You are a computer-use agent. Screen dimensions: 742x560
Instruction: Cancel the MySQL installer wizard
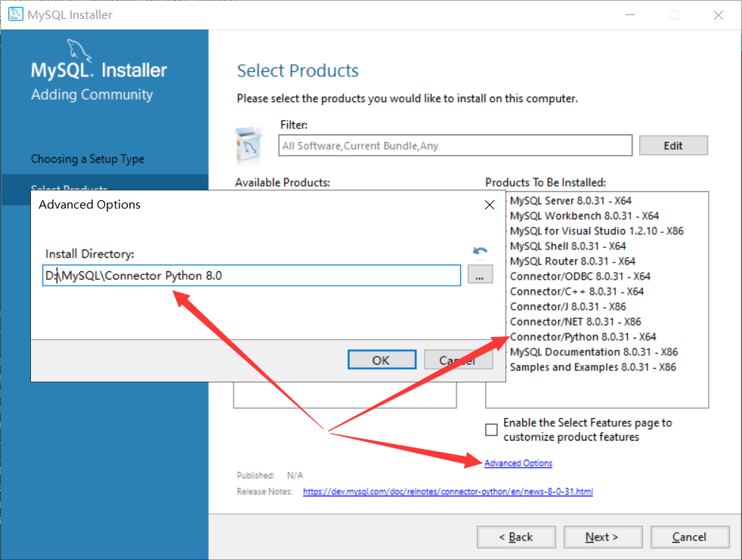pyautogui.click(x=689, y=537)
